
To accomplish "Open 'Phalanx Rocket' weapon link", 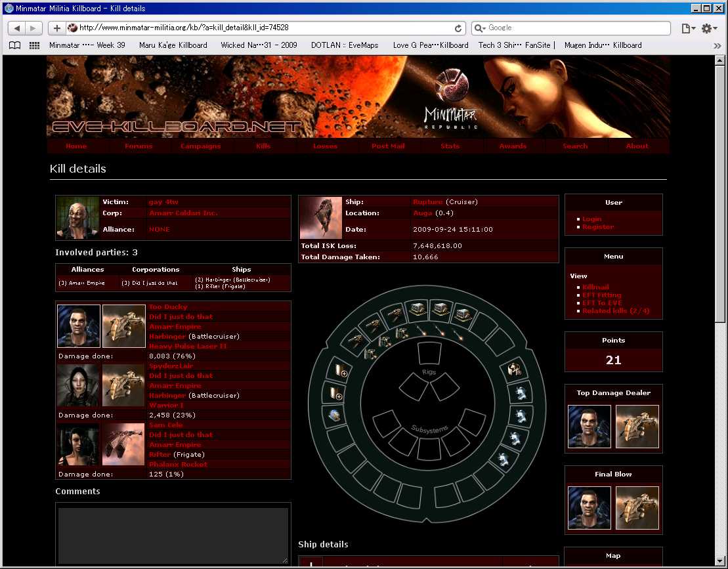I will [178, 464].
